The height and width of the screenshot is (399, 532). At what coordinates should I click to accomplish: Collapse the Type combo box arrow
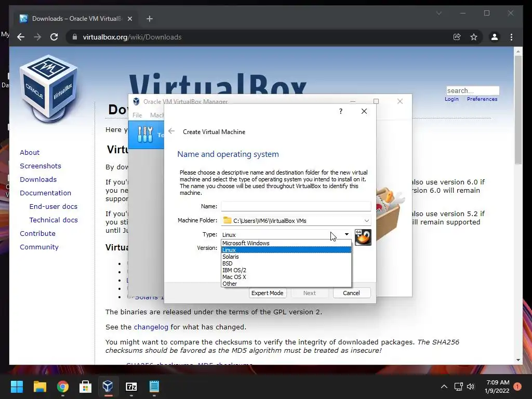click(x=347, y=234)
